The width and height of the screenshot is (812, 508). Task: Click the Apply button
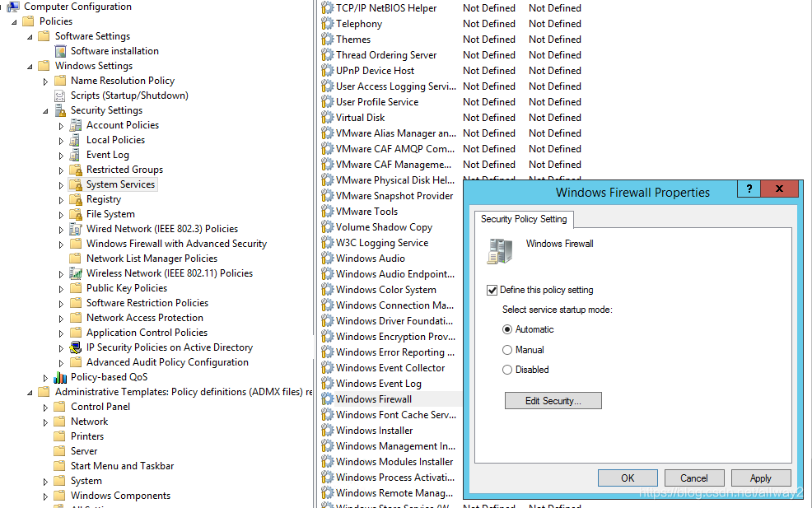pos(761,478)
